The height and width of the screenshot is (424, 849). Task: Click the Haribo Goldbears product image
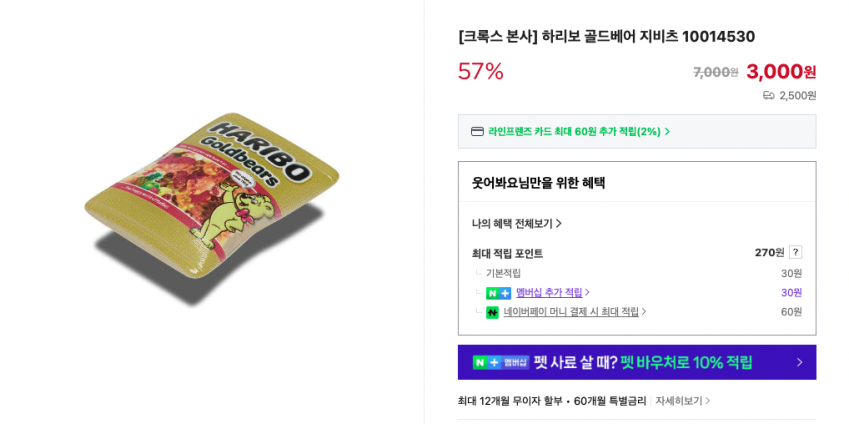tap(212, 208)
